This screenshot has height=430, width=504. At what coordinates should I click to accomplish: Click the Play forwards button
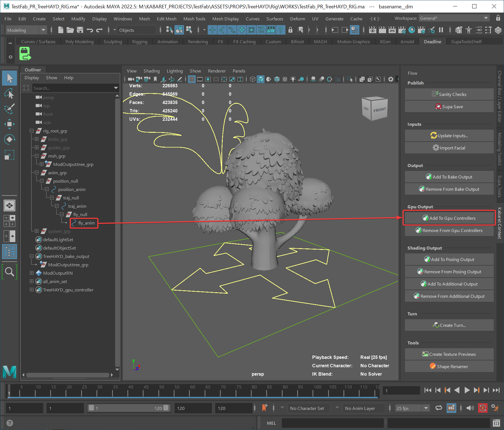pos(467,390)
